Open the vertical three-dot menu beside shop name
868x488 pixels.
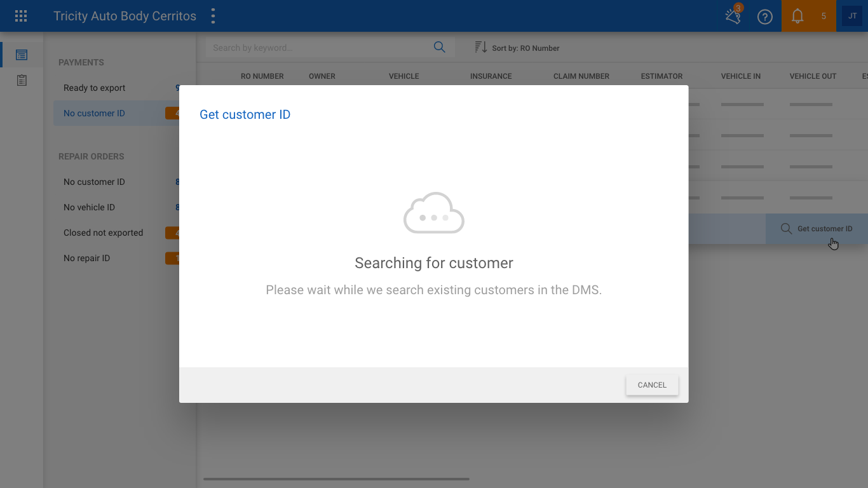[x=213, y=16]
